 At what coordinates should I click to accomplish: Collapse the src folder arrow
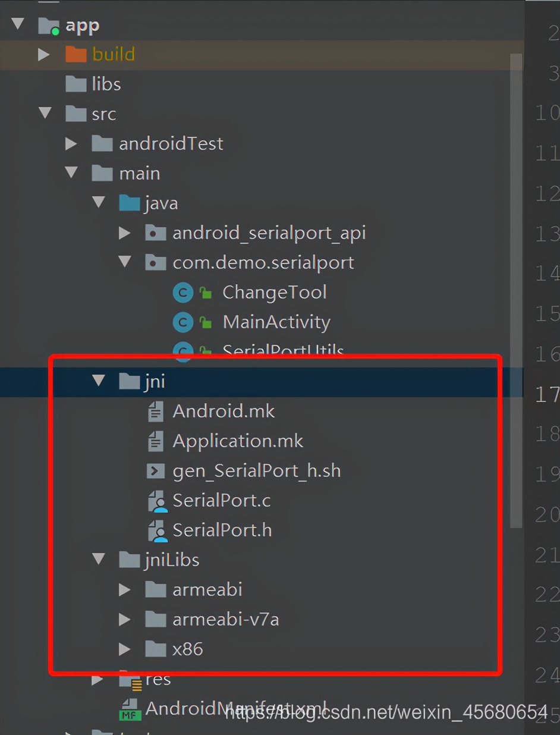45,113
